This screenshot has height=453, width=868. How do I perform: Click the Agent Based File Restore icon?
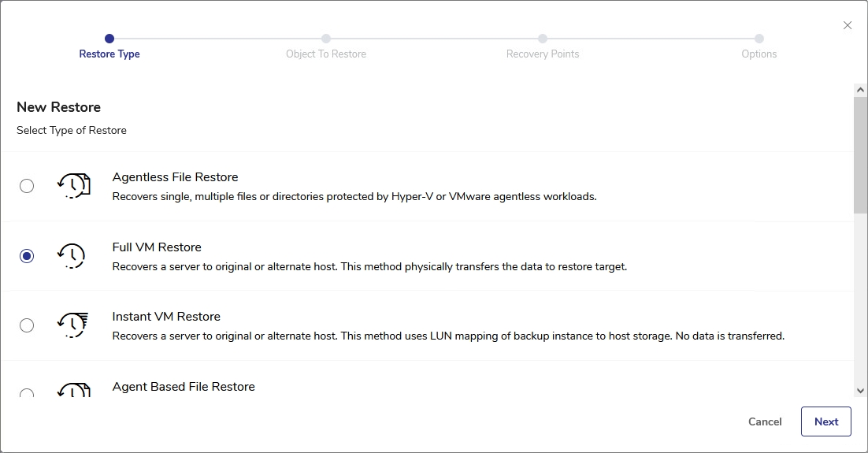point(73,390)
